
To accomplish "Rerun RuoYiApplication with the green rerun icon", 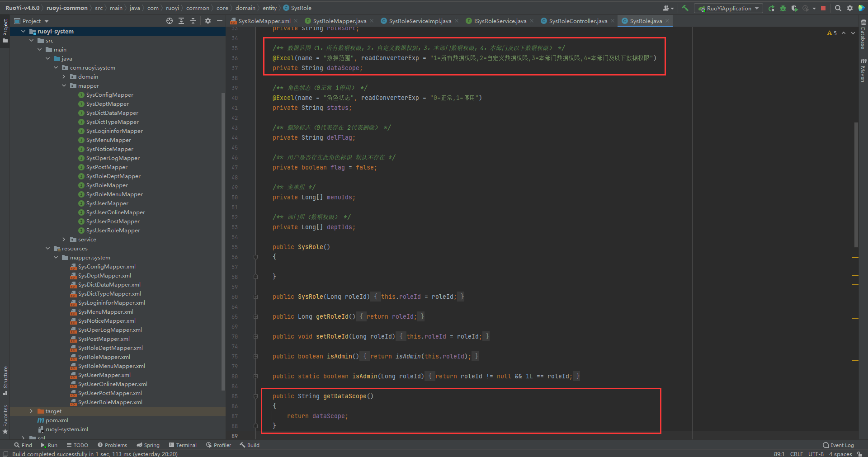I will [x=771, y=8].
